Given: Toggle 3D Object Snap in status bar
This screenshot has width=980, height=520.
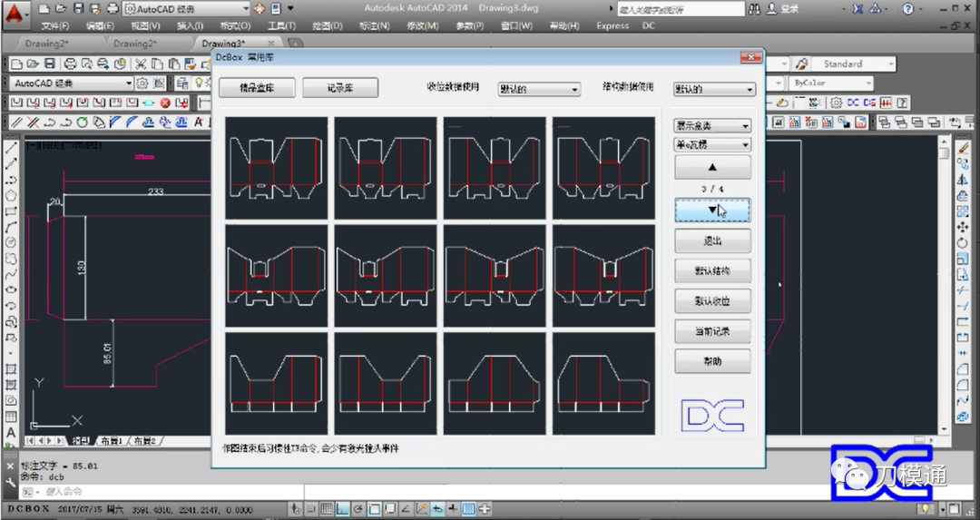Looking at the screenshot, I should pos(390,509).
